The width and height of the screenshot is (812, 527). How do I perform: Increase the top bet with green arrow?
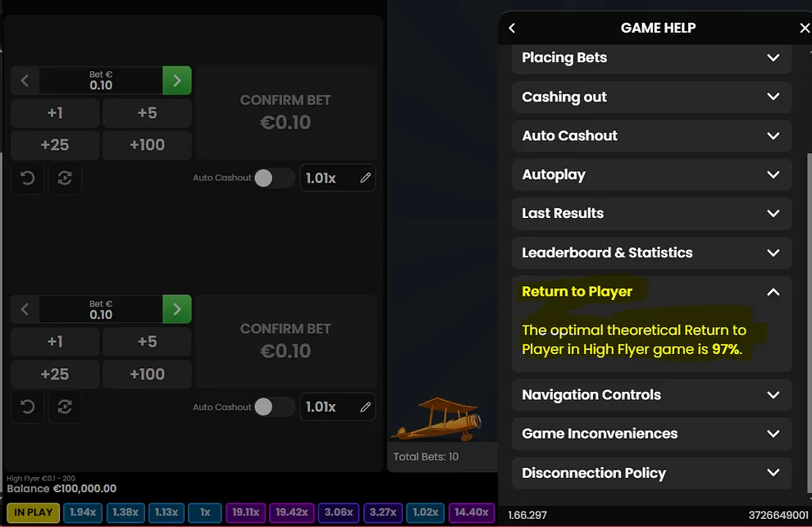coord(177,80)
